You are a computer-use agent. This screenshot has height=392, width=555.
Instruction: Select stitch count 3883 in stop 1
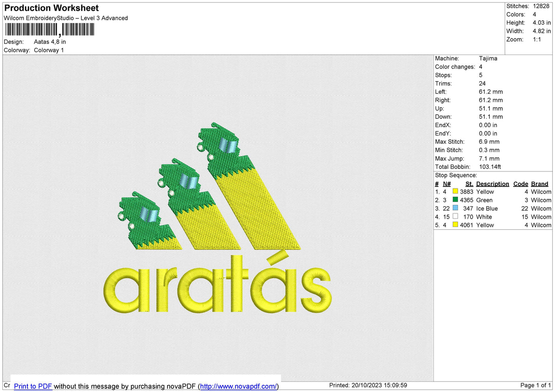click(x=467, y=192)
